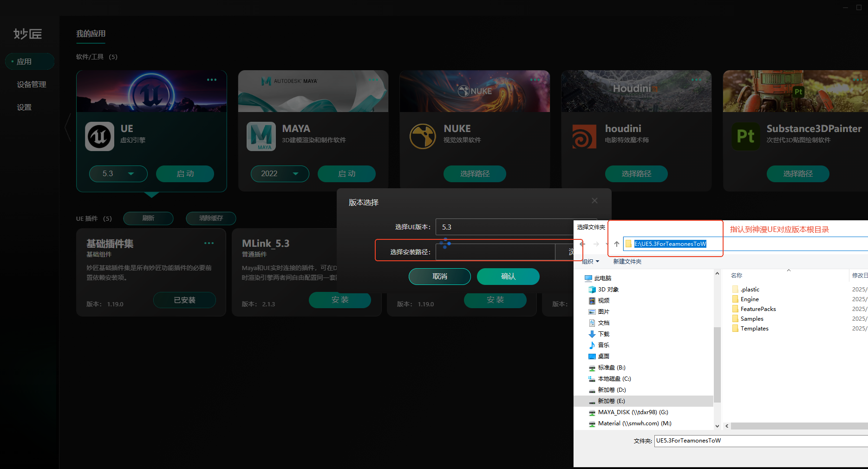
Task: Select the 我的应用 tab
Action: (91, 34)
